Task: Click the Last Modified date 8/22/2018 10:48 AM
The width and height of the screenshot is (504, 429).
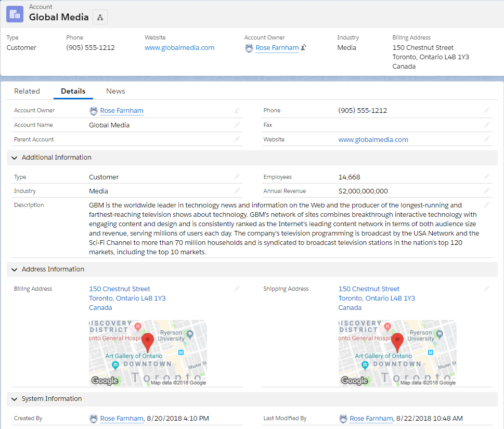Action: tap(430, 419)
